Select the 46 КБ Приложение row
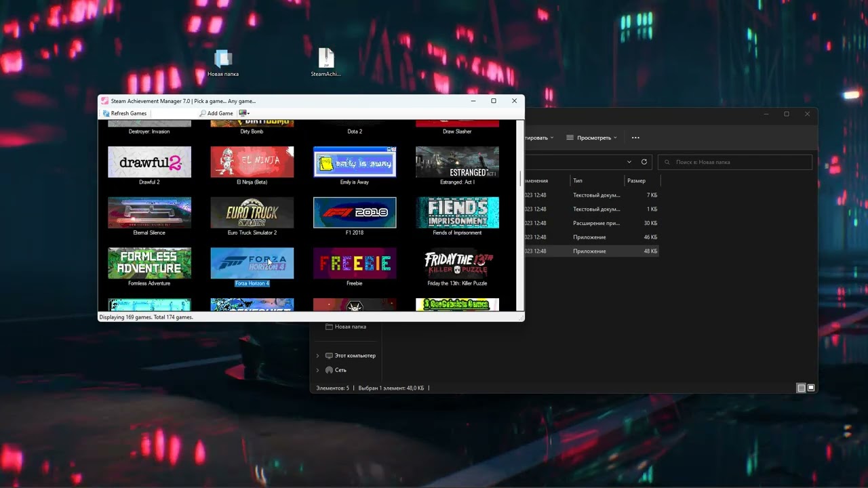Viewport: 868px width, 488px height. point(591,237)
